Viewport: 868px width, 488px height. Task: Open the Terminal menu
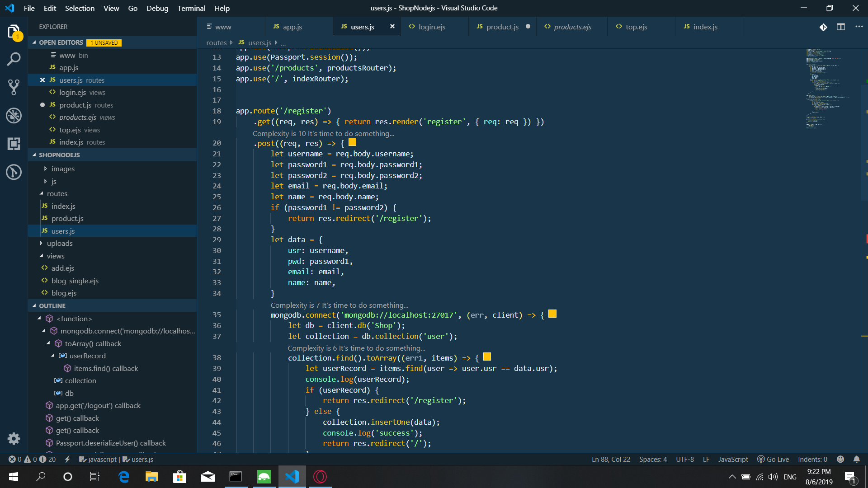point(191,8)
